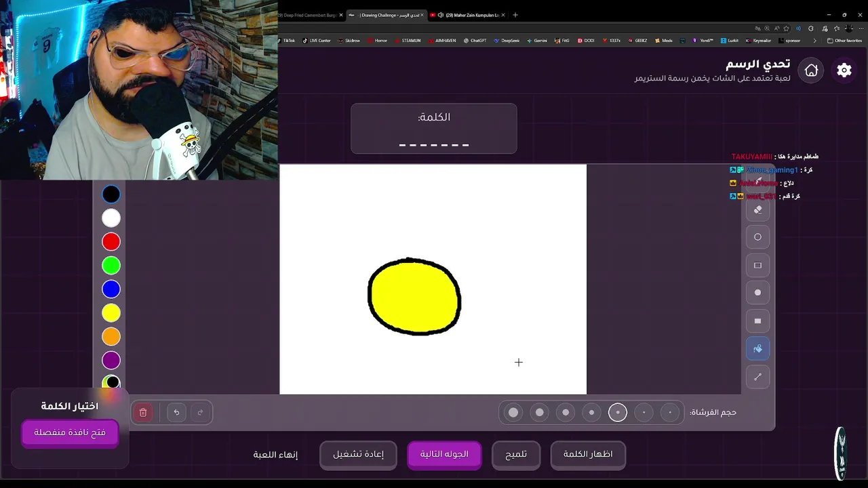Viewport: 868px width, 488px height.
Task: Select the hollow circle shape tool
Action: (757, 237)
